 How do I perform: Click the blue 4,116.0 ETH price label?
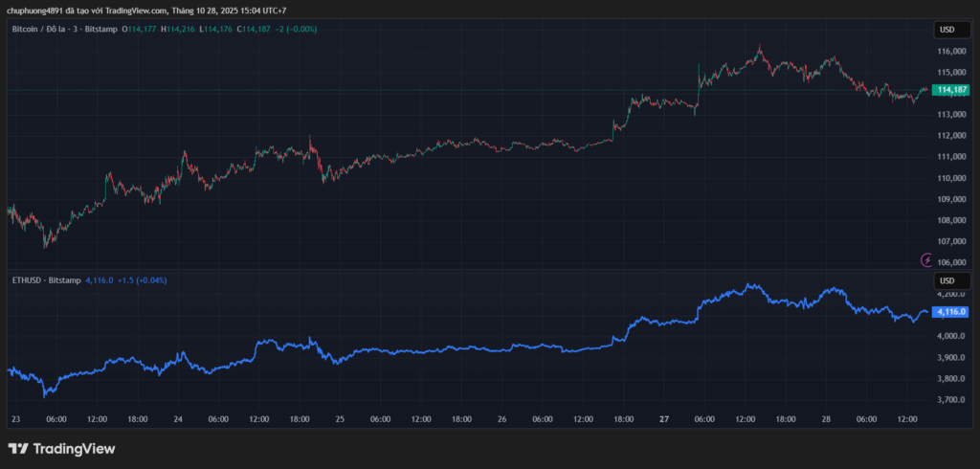click(951, 312)
